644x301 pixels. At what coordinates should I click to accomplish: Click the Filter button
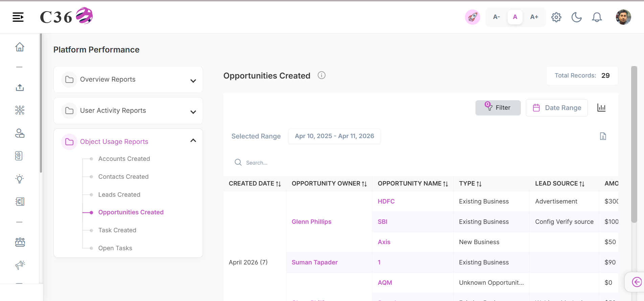(x=498, y=108)
